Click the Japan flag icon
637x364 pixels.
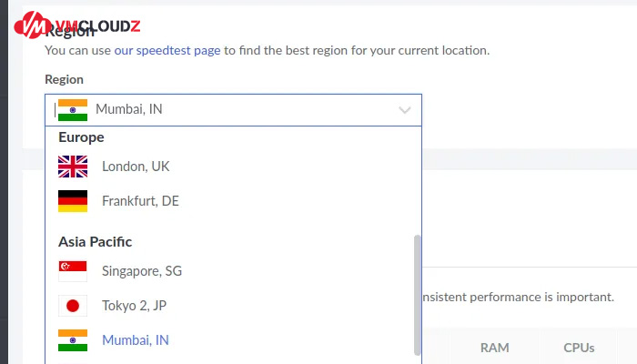(73, 306)
